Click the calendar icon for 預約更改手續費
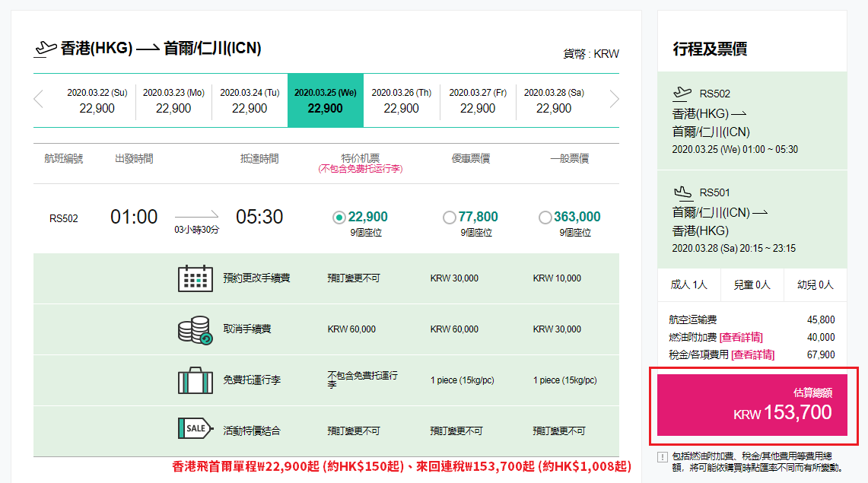Image resolution: width=868 pixels, height=483 pixels. click(195, 278)
